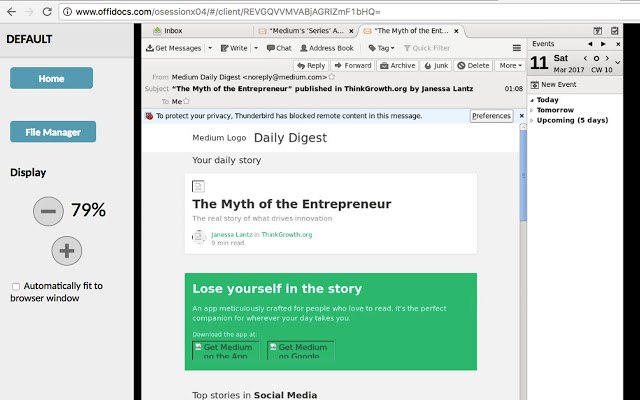Open Chat from the toolbar
Image resolution: width=640 pixels, height=400 pixels.
click(x=279, y=48)
